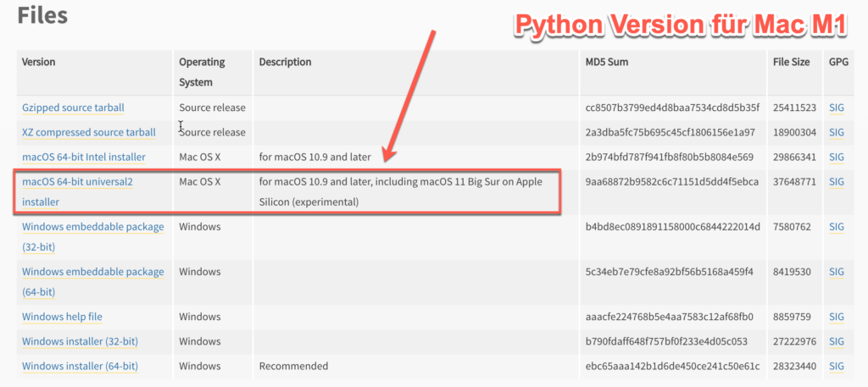Click SIG link in Windows help file row

837,317
